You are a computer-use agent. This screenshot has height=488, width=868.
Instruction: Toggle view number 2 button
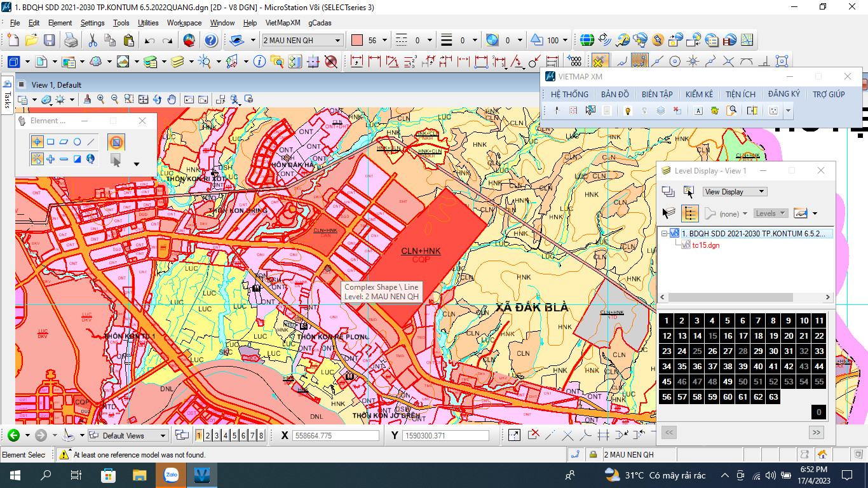tap(208, 435)
